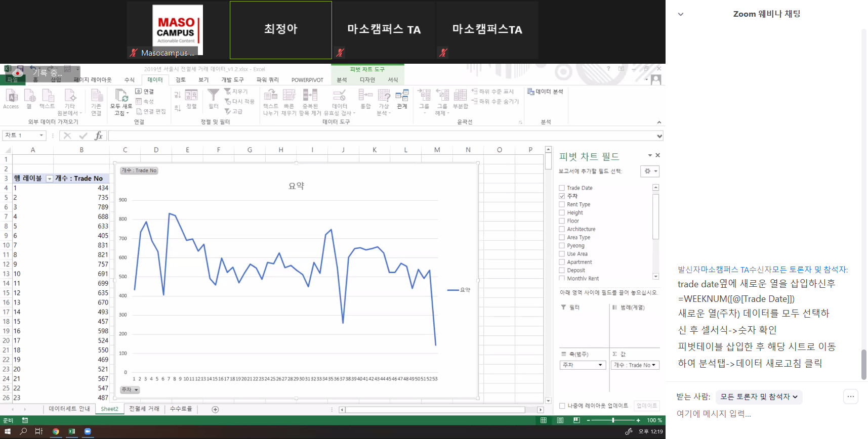Open Relationships (관계) tool in ribbon
868x439 pixels.
coord(402,96)
